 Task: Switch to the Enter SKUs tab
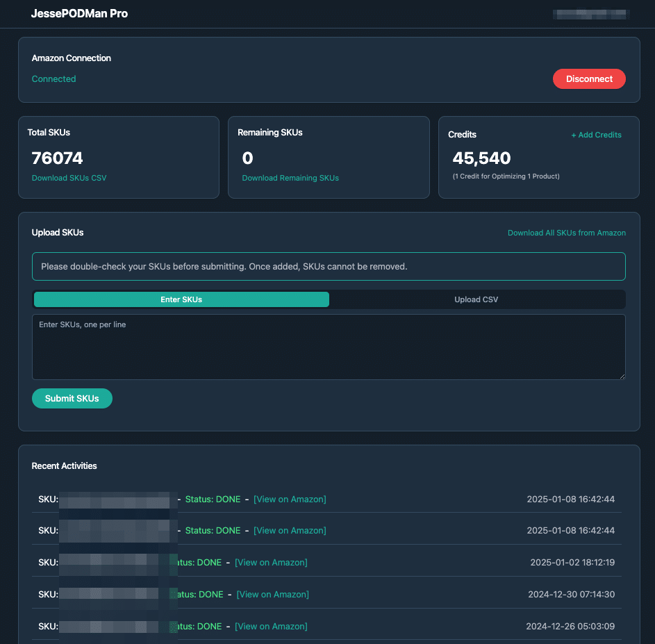(181, 299)
